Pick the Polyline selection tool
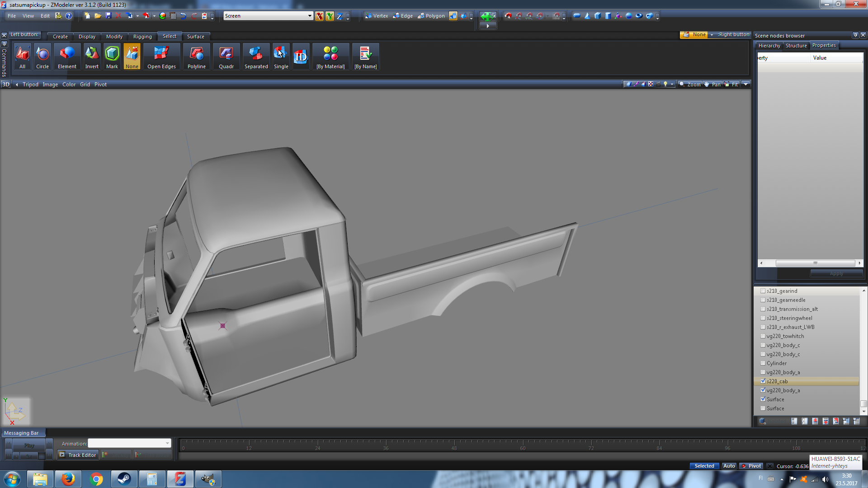Screen dimensions: 868x488 196,57
